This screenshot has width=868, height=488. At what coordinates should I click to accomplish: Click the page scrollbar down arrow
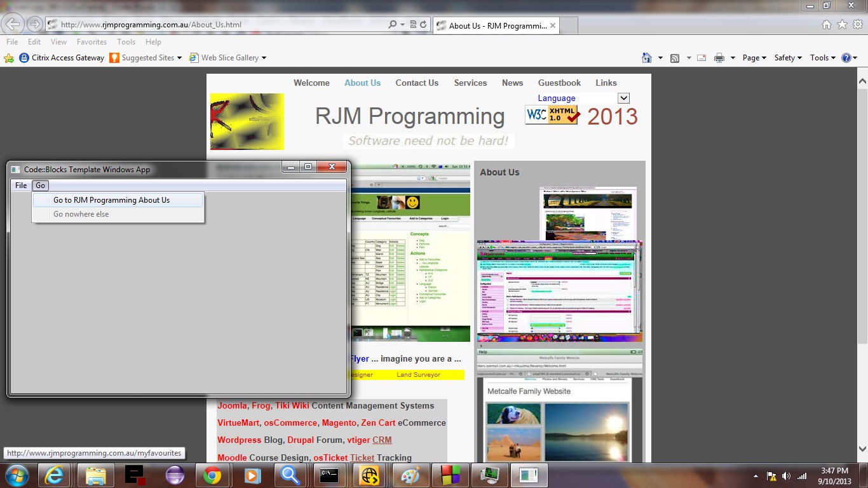(x=862, y=447)
